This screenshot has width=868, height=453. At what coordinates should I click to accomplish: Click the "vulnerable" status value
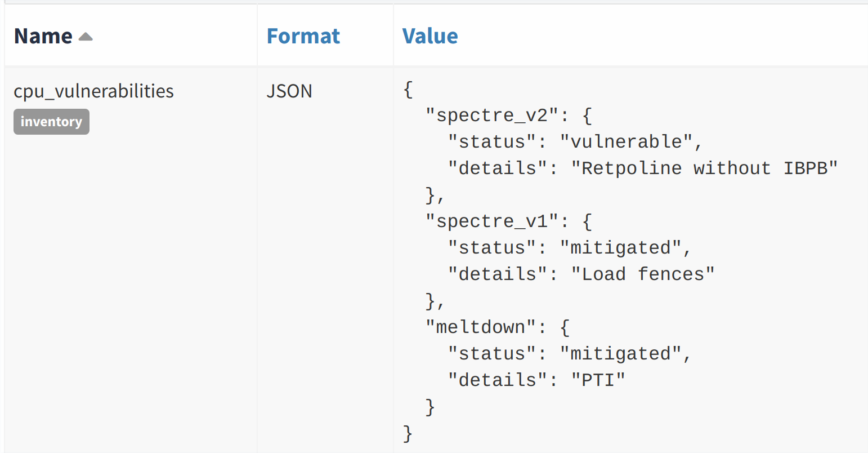(x=626, y=142)
